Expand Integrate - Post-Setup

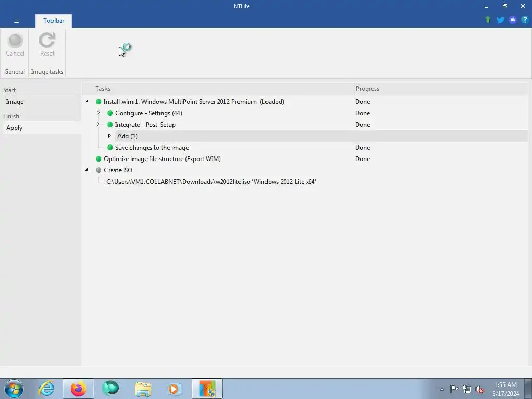(x=98, y=124)
